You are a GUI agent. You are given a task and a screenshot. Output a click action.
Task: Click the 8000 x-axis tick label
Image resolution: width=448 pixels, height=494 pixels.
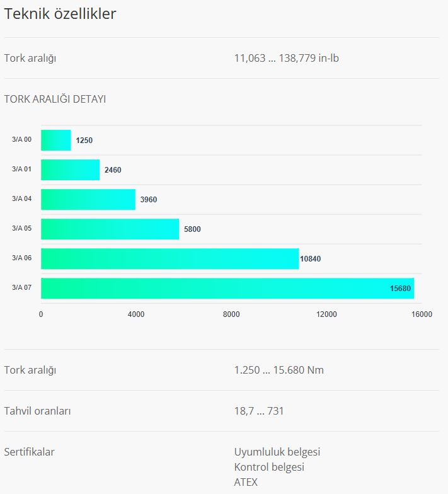[x=231, y=314]
